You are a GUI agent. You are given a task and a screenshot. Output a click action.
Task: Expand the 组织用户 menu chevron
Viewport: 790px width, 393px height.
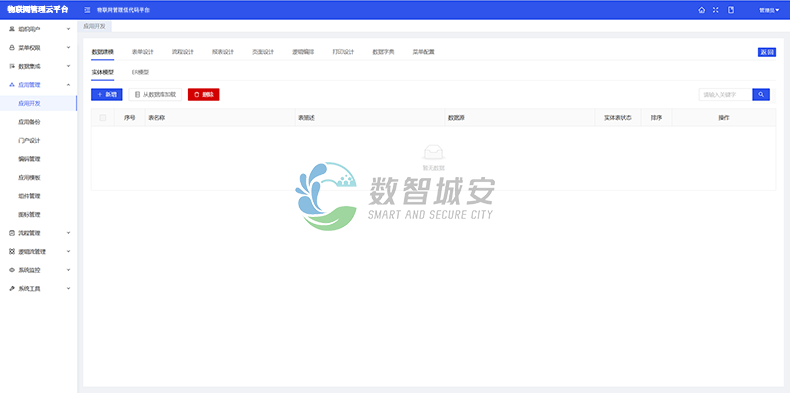tap(69, 29)
